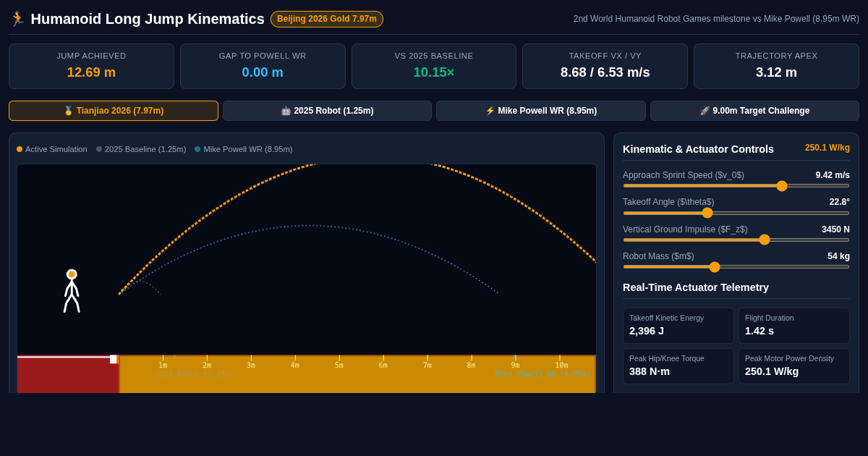Click the 54 kg robot mass value
The height and width of the screenshot is (456, 868).
(x=838, y=256)
